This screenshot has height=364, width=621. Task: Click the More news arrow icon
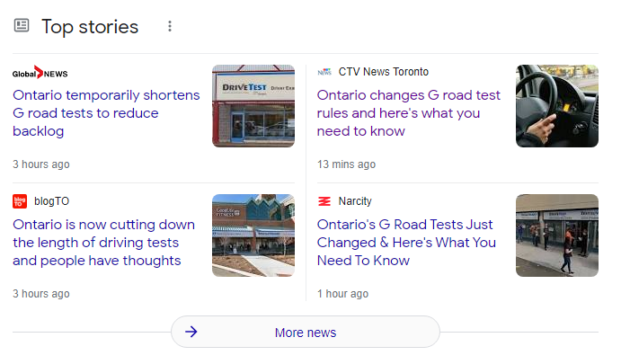point(191,333)
